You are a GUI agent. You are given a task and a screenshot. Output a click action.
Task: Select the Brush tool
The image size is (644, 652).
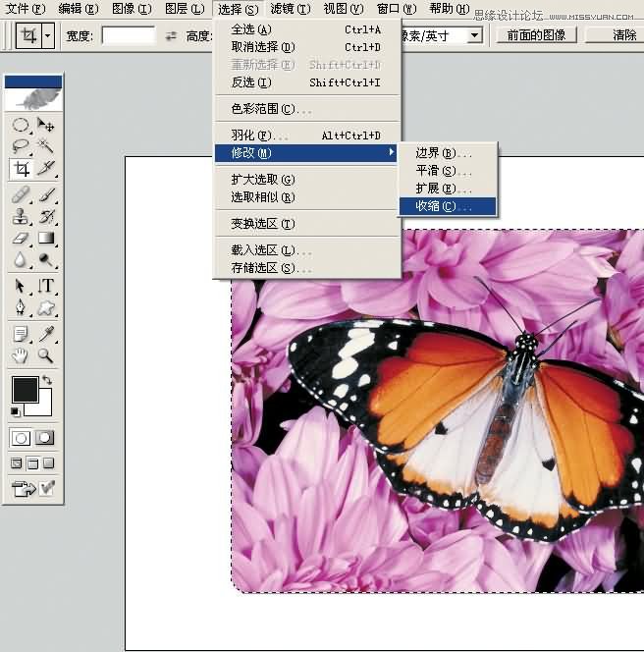[x=46, y=194]
